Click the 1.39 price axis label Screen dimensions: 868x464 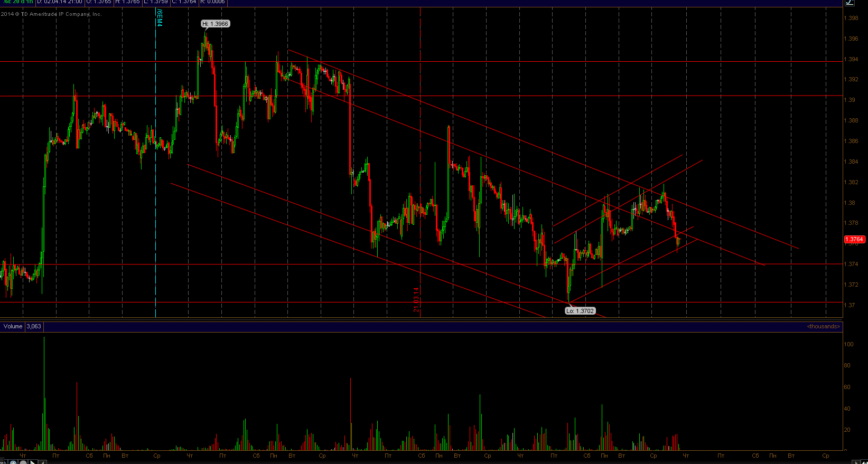[x=850, y=100]
